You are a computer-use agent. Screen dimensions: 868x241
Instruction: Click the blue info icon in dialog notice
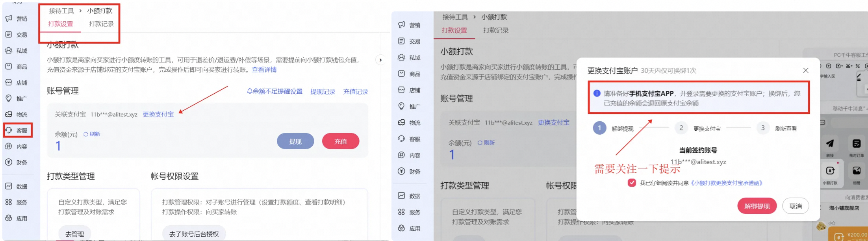597,93
